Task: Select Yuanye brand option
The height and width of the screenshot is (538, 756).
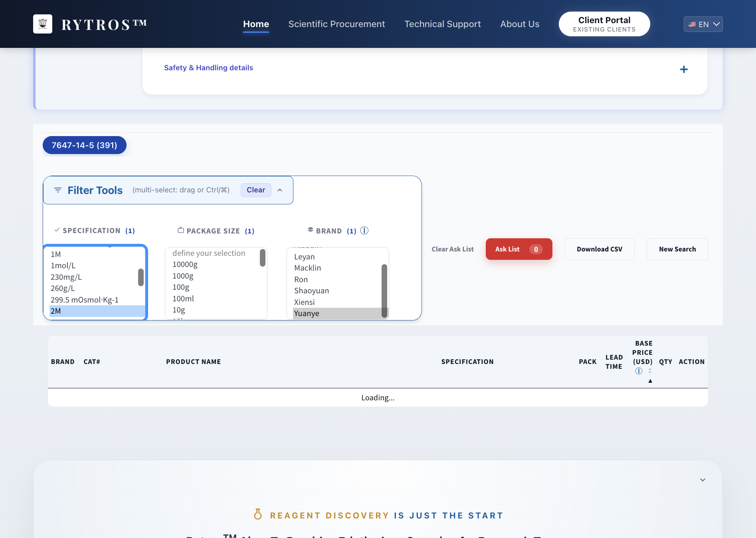Action: [340, 313]
